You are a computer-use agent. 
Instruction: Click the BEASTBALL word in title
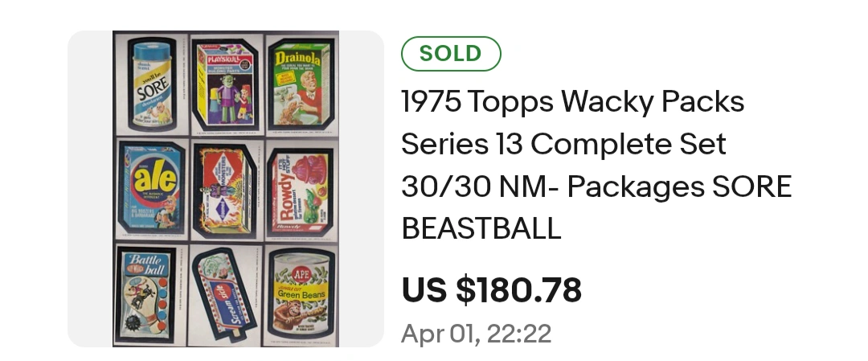pyautogui.click(x=481, y=228)
